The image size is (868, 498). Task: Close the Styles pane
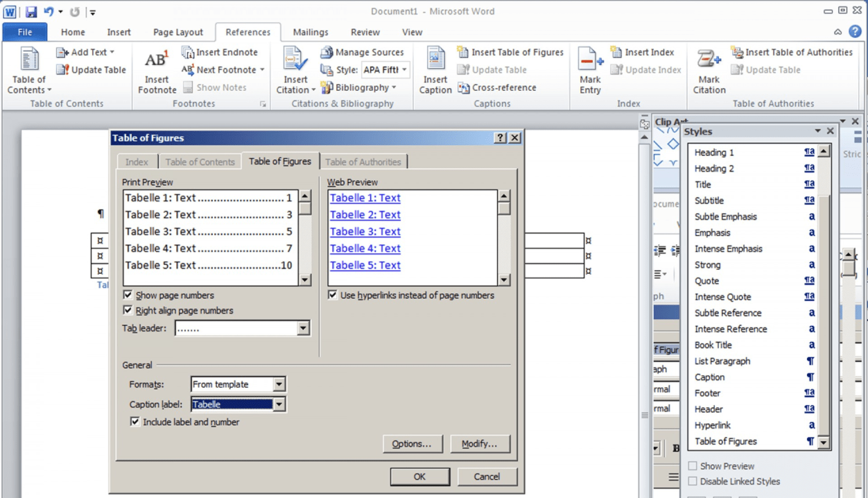tap(830, 131)
